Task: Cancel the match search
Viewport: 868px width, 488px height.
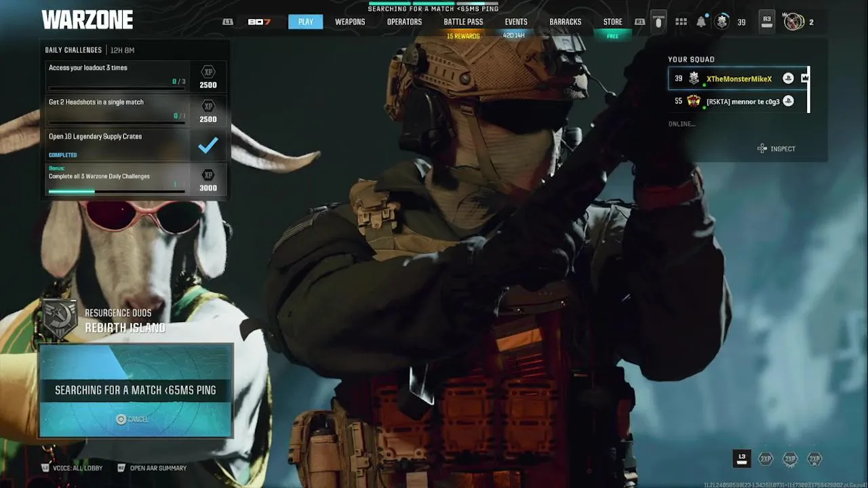Action: coord(132,420)
